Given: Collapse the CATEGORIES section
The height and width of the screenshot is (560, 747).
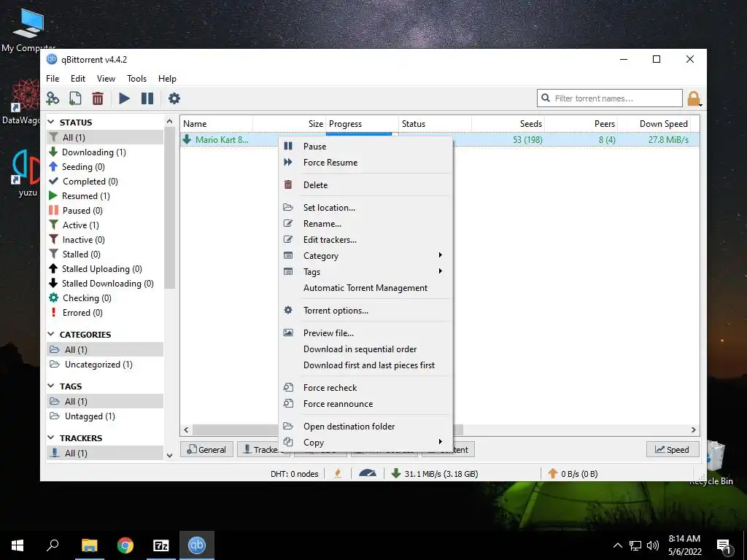Looking at the screenshot, I should pyautogui.click(x=51, y=334).
